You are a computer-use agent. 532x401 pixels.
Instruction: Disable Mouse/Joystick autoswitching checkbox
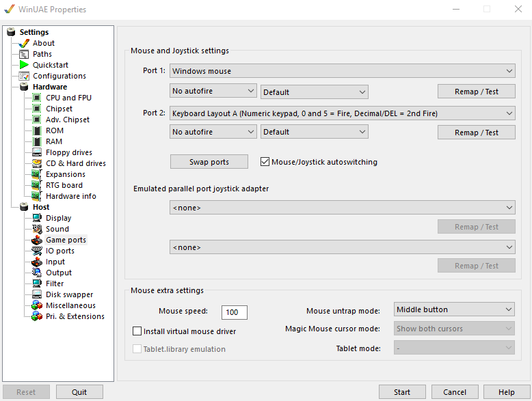coord(265,162)
